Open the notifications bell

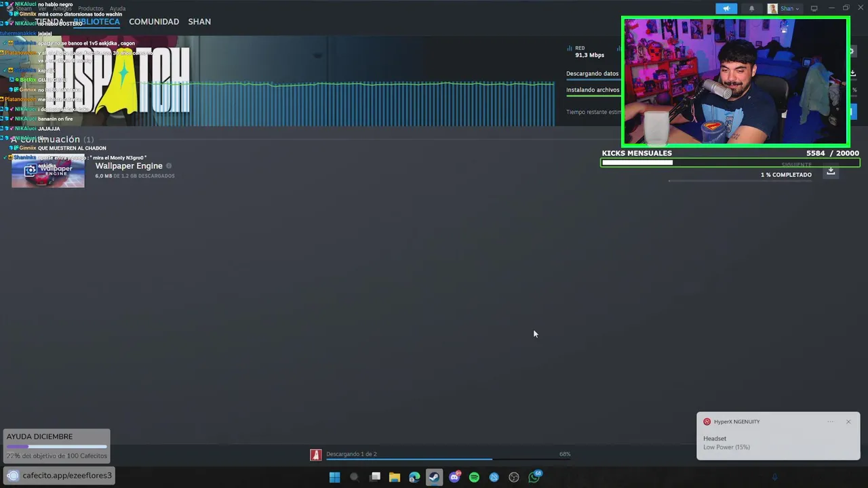point(751,9)
